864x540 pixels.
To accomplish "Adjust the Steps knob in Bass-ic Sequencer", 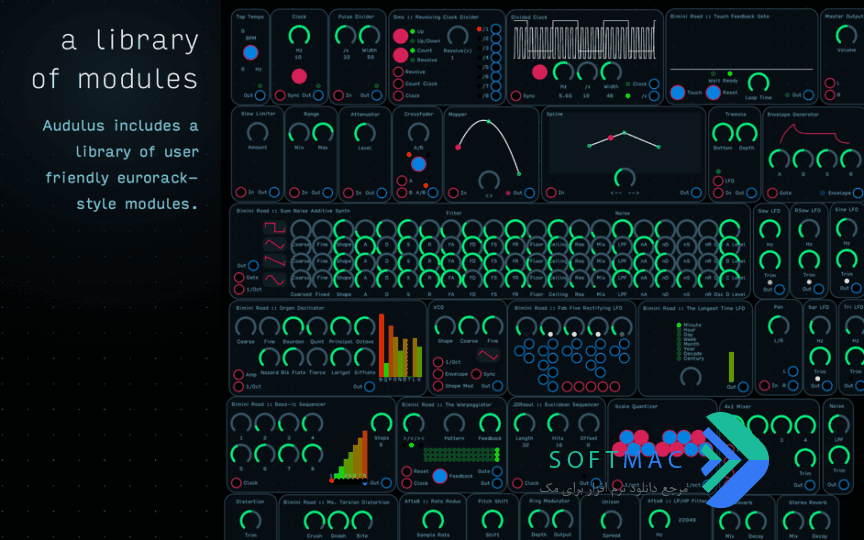I will (381, 423).
